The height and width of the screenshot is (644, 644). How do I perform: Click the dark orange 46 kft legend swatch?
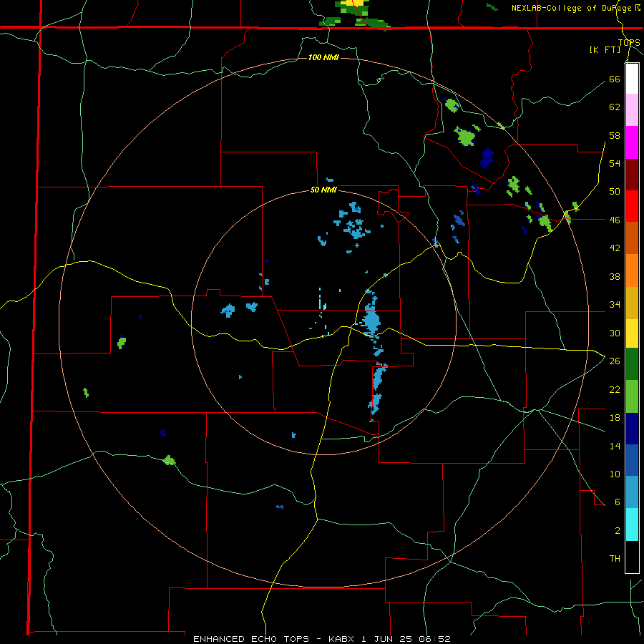pyautogui.click(x=632, y=238)
